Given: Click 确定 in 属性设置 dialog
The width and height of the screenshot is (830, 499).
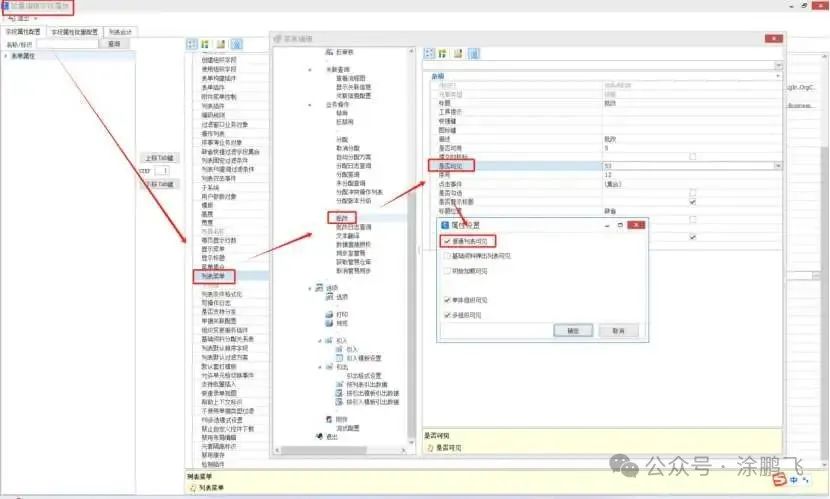Looking at the screenshot, I should point(573,331).
